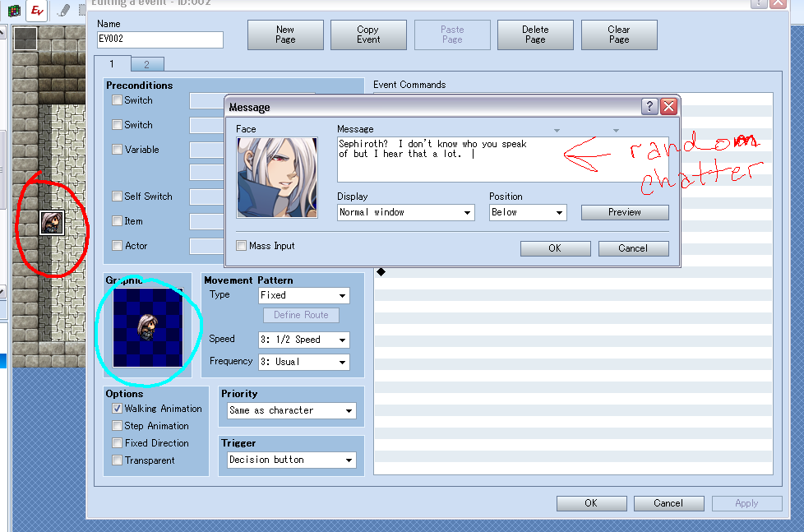Click the Clear Page button
Screen dimensions: 804x532
coord(619,35)
